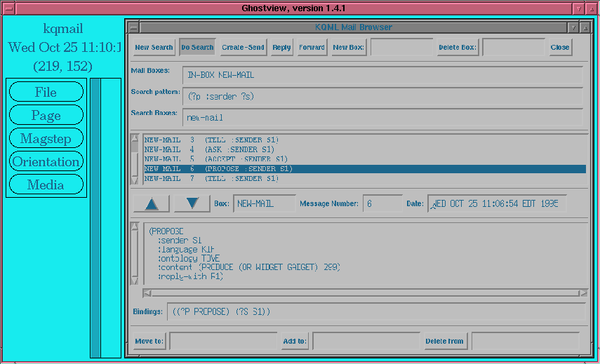Open the Media menu in Ghostview
This screenshot has width=600, height=364.
[46, 184]
